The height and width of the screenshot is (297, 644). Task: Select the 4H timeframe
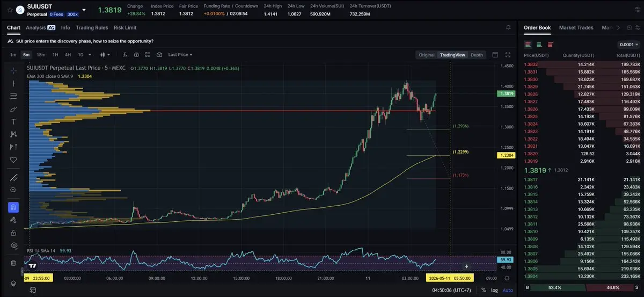68,55
